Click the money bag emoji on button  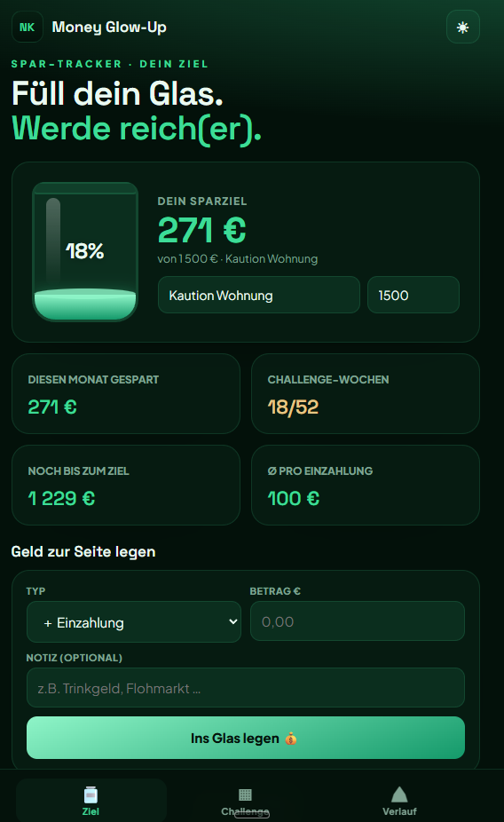pos(291,739)
